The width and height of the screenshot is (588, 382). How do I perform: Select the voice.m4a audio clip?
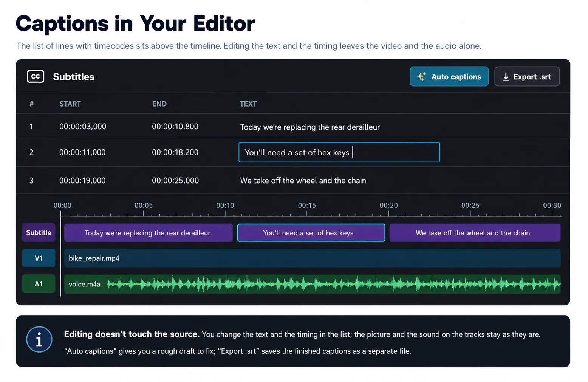[x=312, y=284]
